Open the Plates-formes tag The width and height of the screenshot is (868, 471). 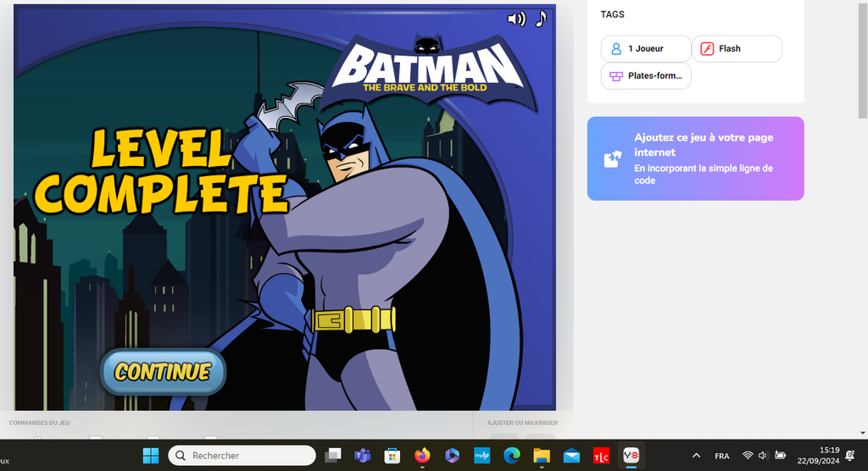tap(646, 76)
